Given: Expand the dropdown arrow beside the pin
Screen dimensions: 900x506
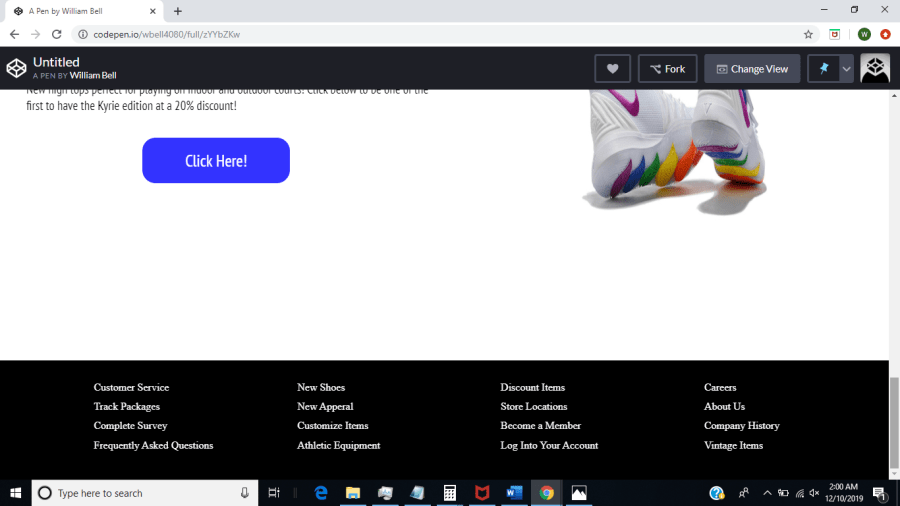Looking at the screenshot, I should click(846, 69).
